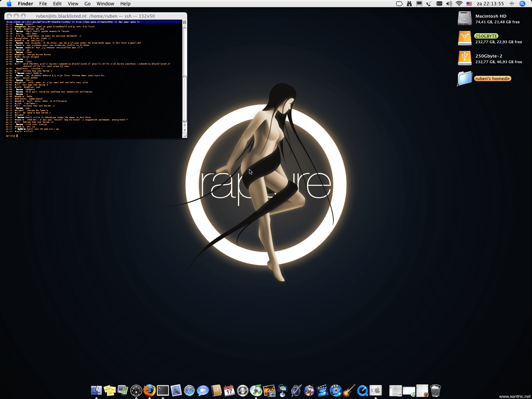532x399 pixels.
Task: Launch iSync from the Dock
Action: point(243,390)
